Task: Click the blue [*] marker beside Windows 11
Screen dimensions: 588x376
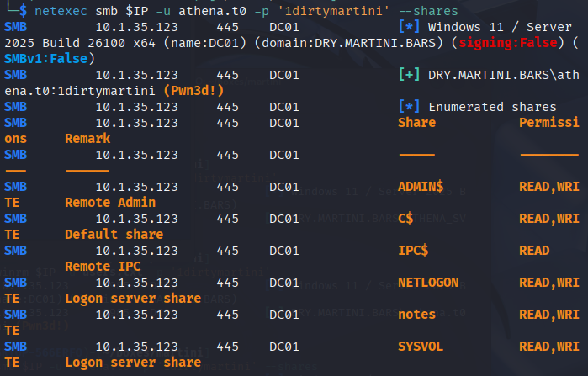Action: [x=409, y=27]
